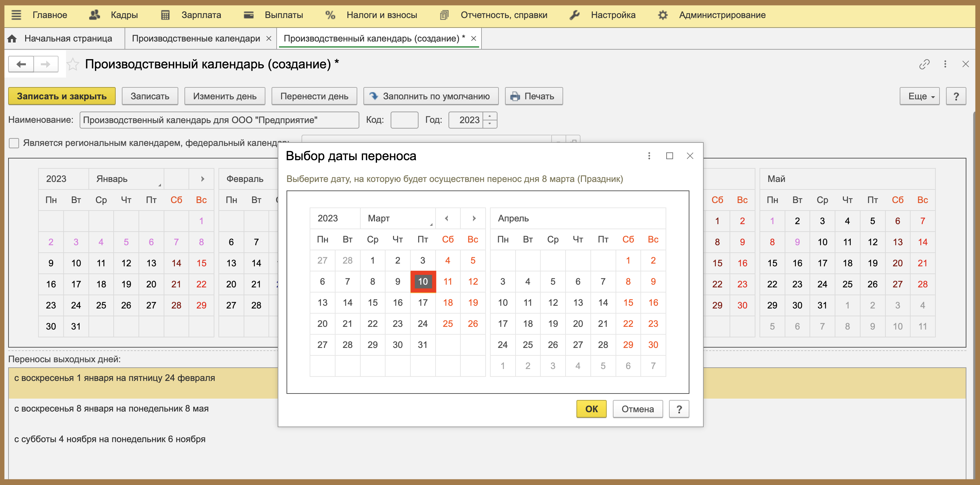The image size is (980, 485).
Task: Close the Выбор даты переноса dialog
Action: pyautogui.click(x=690, y=156)
